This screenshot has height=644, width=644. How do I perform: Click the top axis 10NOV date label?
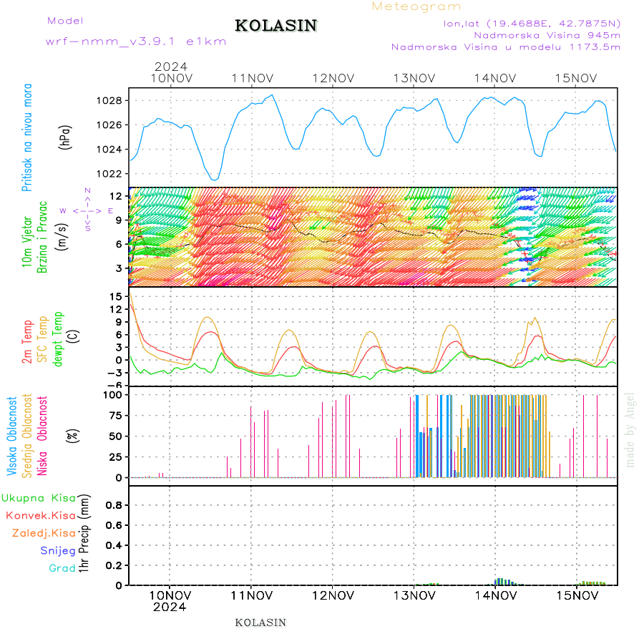(x=171, y=78)
